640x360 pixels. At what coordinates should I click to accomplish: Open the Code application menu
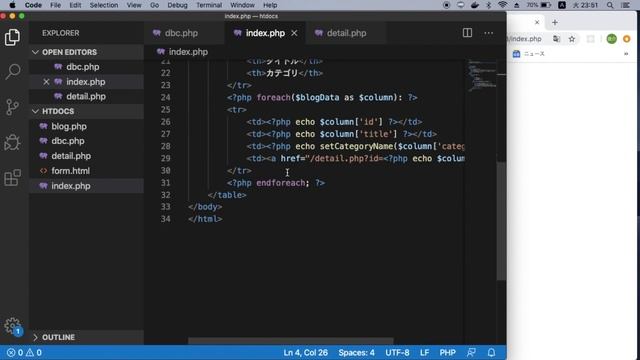pyautogui.click(x=33, y=5)
